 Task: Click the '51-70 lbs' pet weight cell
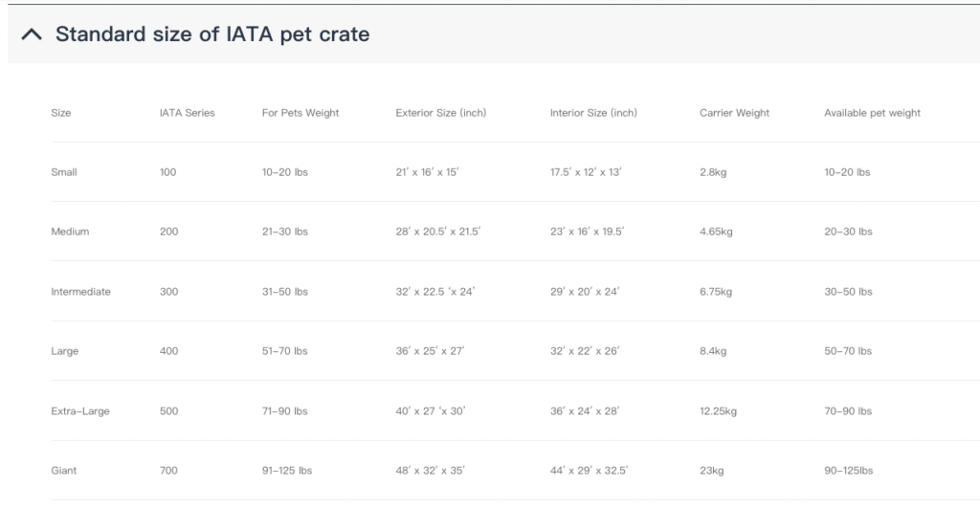pyautogui.click(x=285, y=351)
